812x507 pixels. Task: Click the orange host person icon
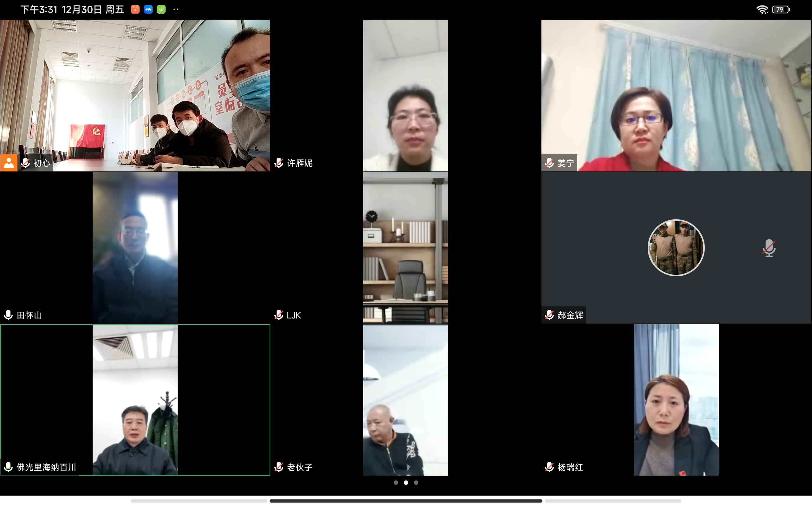tap(9, 163)
